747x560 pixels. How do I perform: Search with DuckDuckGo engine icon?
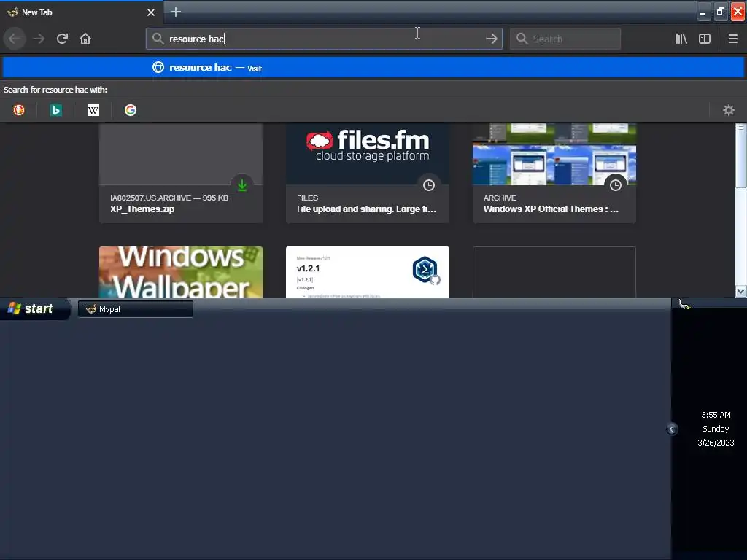coord(19,111)
